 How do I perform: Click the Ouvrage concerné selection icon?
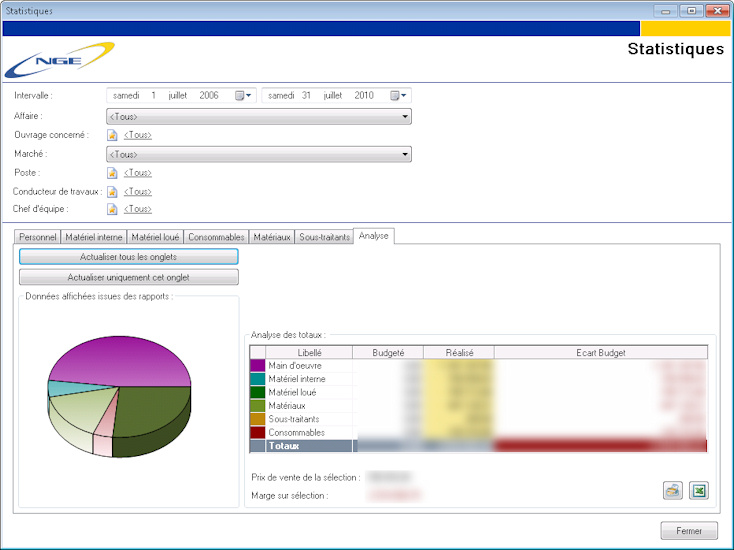113,135
